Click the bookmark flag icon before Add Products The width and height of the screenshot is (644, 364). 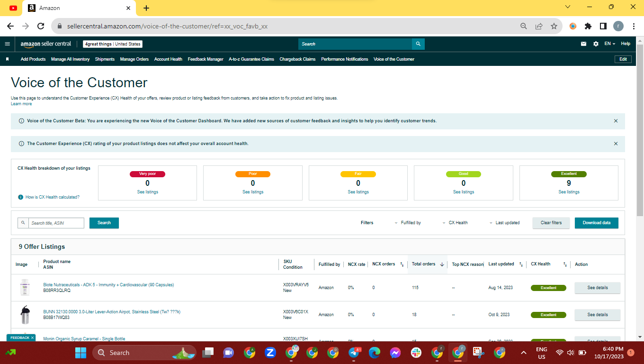[7, 59]
